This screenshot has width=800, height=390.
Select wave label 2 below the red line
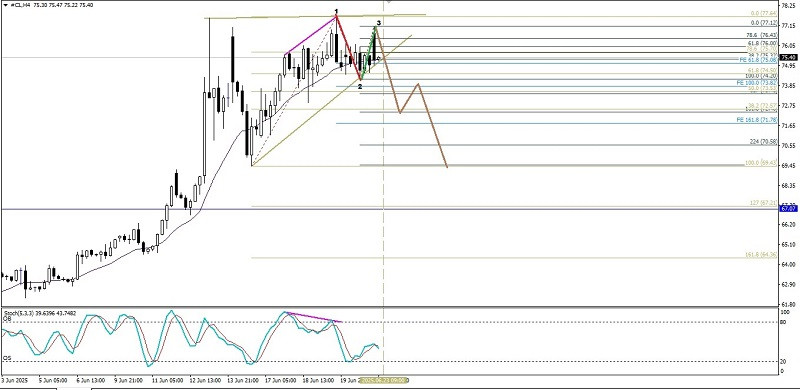click(360, 87)
